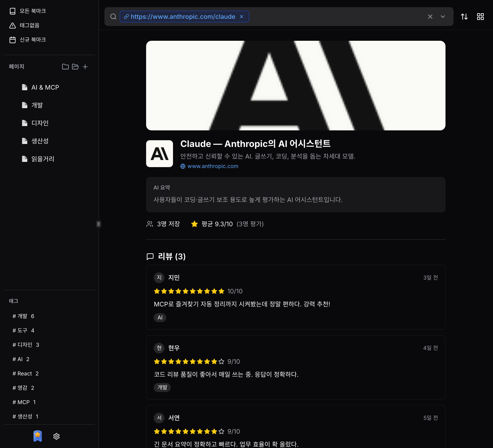Filter by the # 디자인 tag
The width and height of the screenshot is (493, 448).
coord(26,345)
